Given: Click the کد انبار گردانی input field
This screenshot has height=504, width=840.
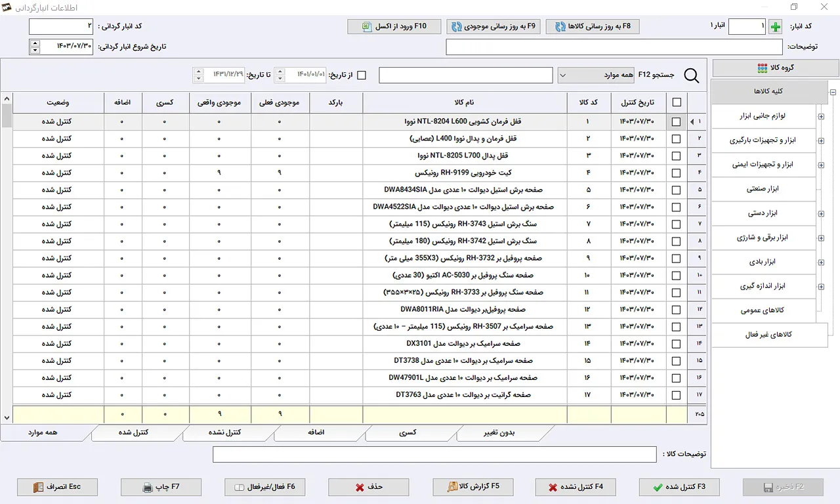Looking at the screenshot, I should pos(62,27).
